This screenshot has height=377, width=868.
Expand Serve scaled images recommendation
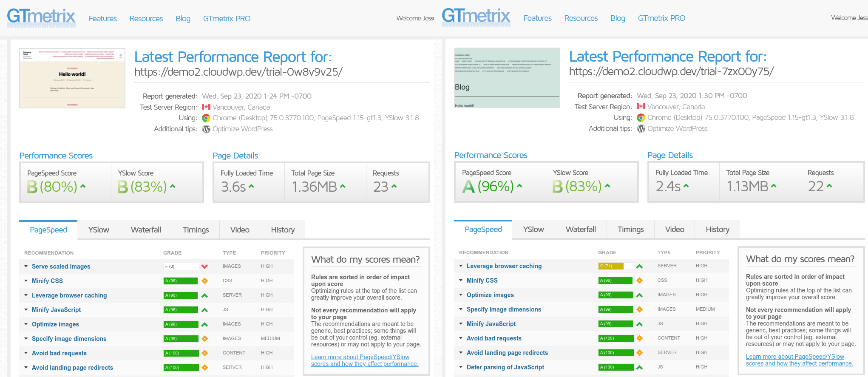[x=26, y=266]
